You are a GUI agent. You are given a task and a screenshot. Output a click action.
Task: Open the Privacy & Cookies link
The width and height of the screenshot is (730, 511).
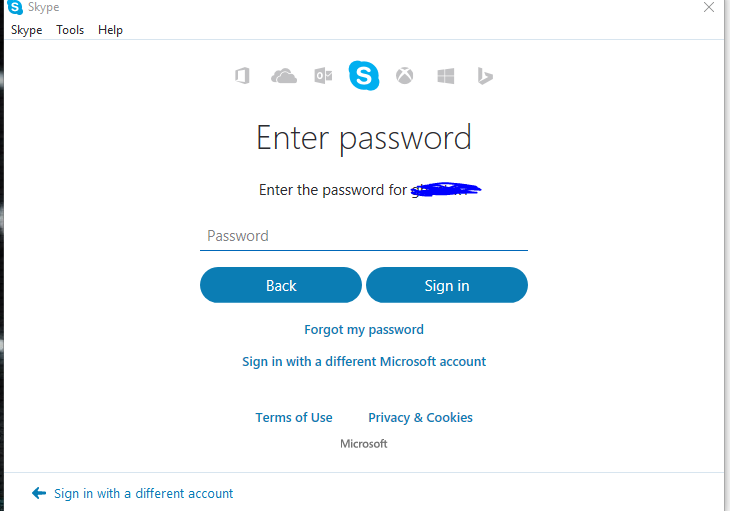(420, 417)
